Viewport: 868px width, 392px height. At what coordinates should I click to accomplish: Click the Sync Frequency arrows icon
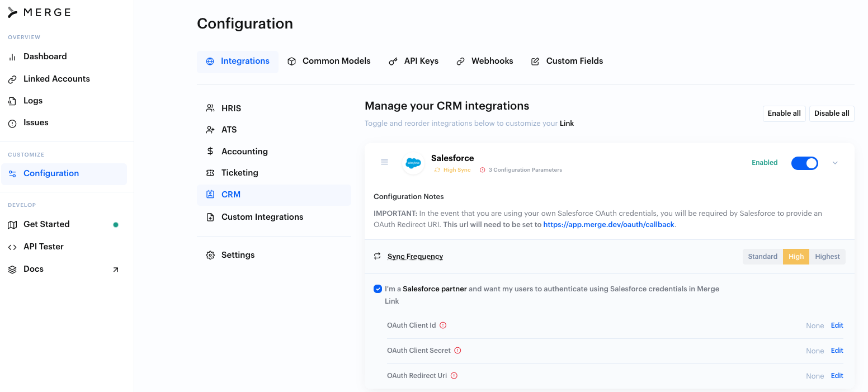[x=378, y=256]
